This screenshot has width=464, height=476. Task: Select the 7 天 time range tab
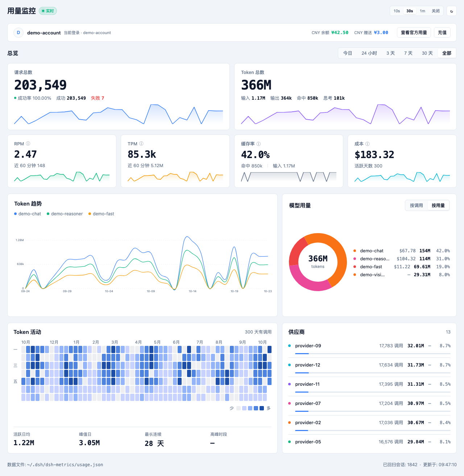pos(408,53)
